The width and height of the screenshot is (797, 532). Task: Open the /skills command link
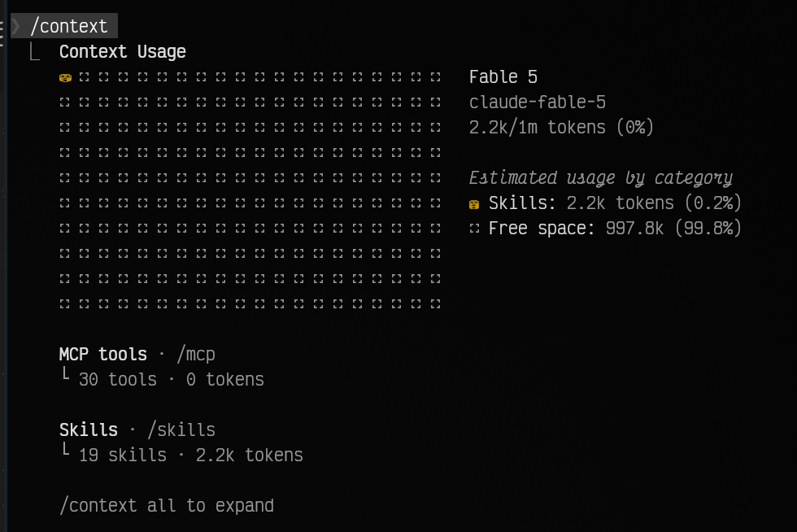click(x=181, y=430)
